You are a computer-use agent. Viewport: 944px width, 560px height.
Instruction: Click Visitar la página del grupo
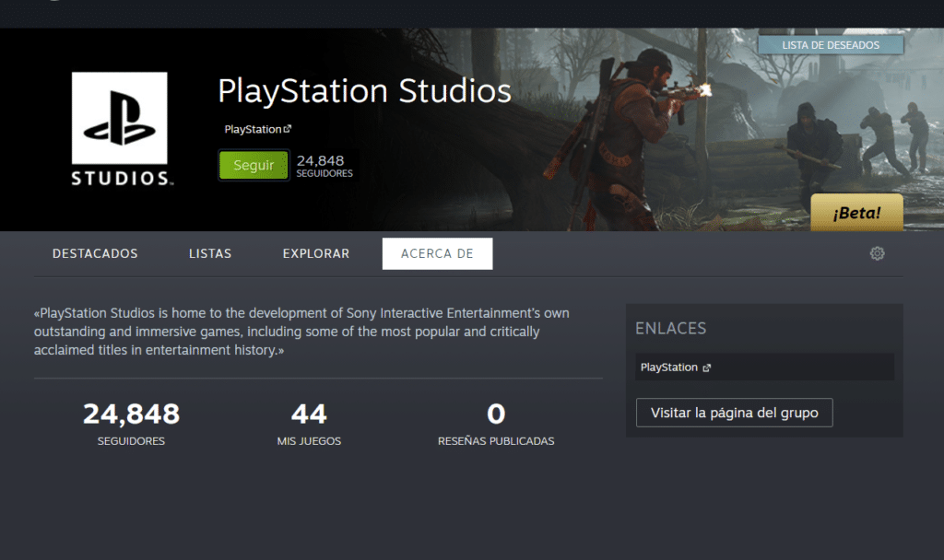pos(735,413)
